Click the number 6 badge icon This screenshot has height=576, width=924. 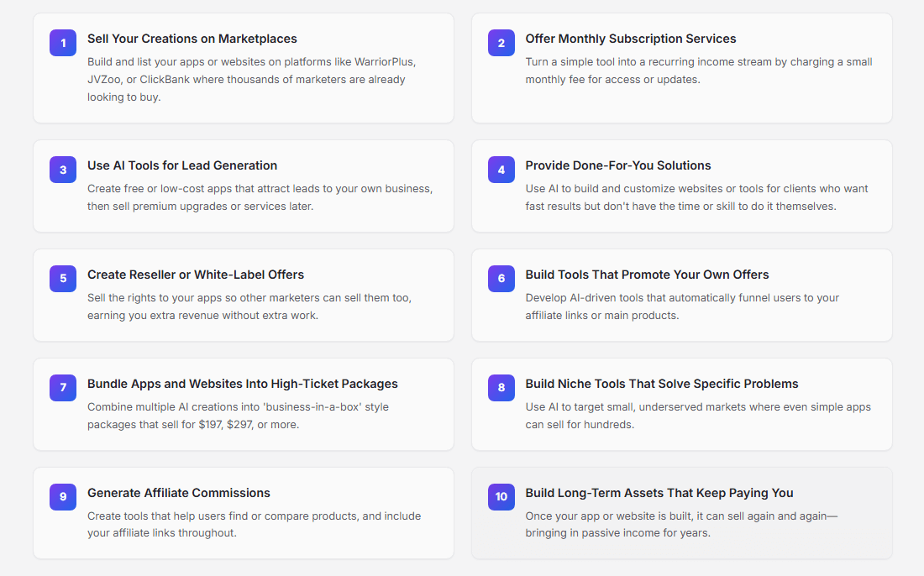click(501, 279)
